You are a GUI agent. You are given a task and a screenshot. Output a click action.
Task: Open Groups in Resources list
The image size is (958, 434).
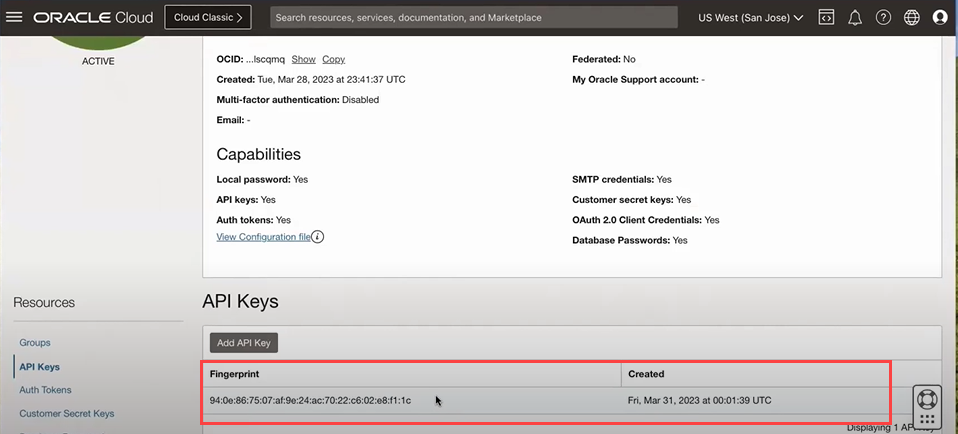[35, 343]
